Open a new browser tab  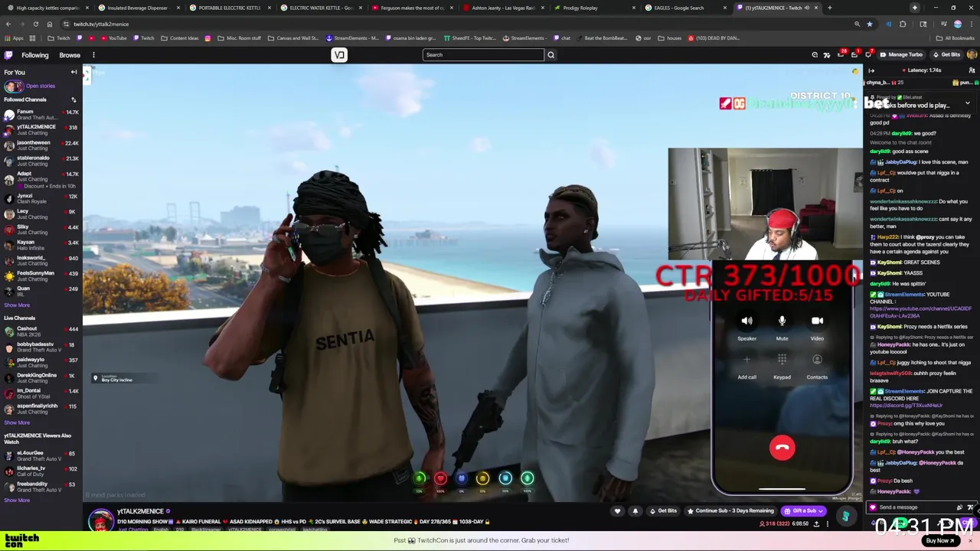[830, 8]
